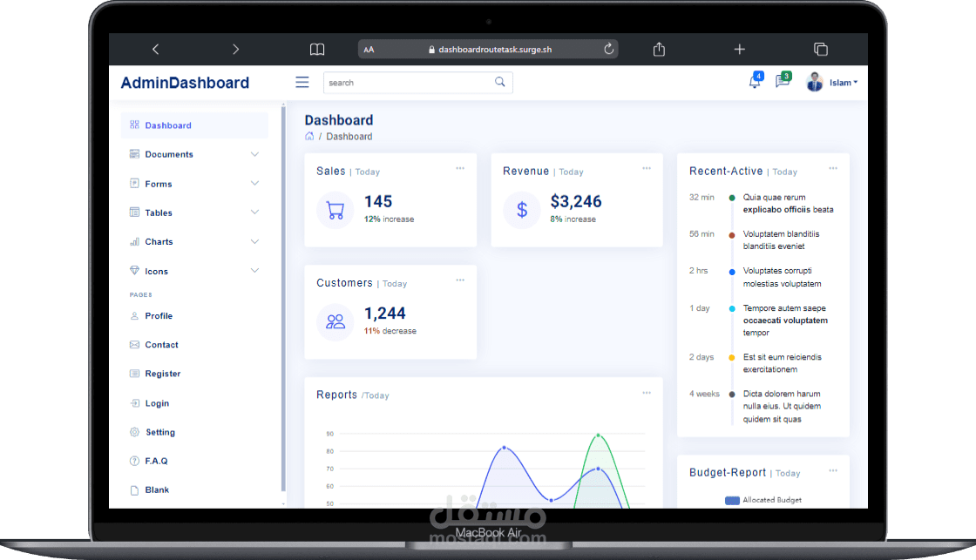
Task: Select the dashboardroutetask.surge.sh address bar
Action: pyautogui.click(x=488, y=49)
